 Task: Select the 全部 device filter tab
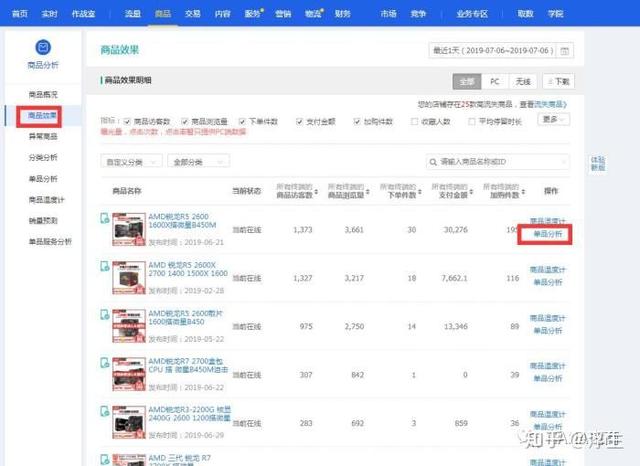coord(467,82)
